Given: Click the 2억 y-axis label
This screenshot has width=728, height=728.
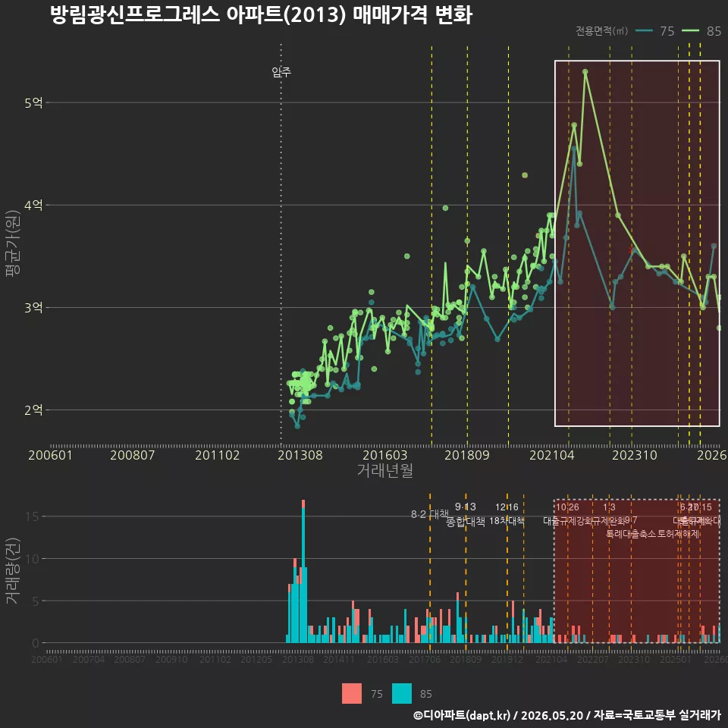Looking at the screenshot, I should point(34,410).
